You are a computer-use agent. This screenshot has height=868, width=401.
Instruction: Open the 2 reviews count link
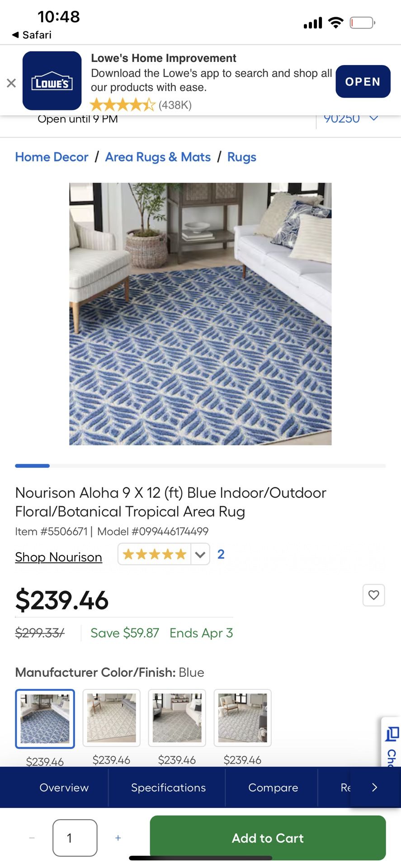click(x=221, y=554)
